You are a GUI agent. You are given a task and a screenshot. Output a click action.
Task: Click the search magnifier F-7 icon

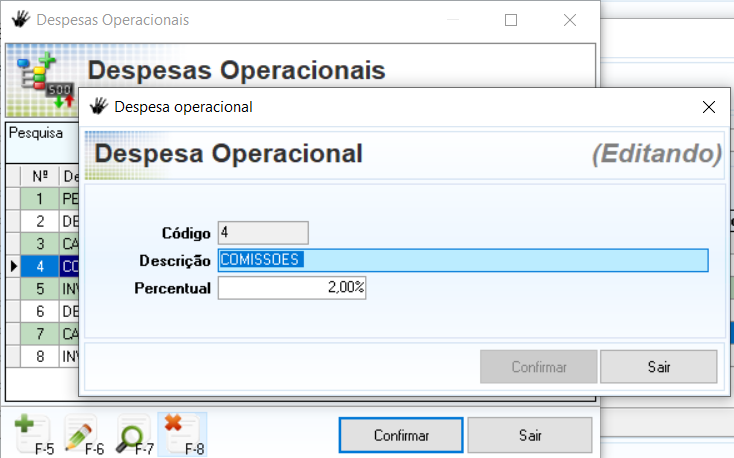(133, 434)
